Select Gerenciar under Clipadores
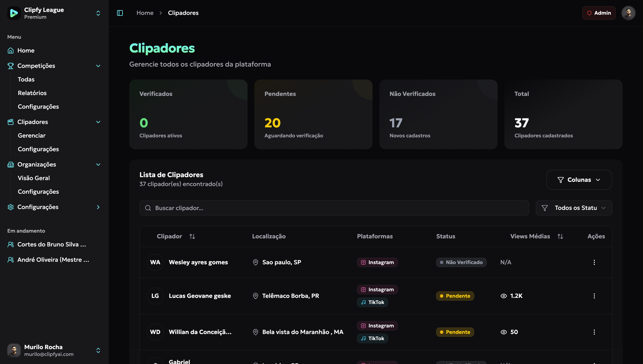 click(32, 135)
